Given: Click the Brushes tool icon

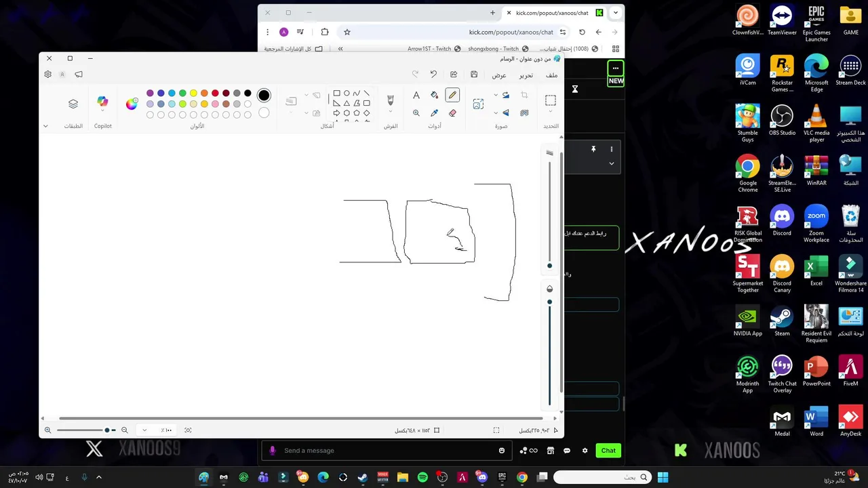Looking at the screenshot, I should pos(391,100).
